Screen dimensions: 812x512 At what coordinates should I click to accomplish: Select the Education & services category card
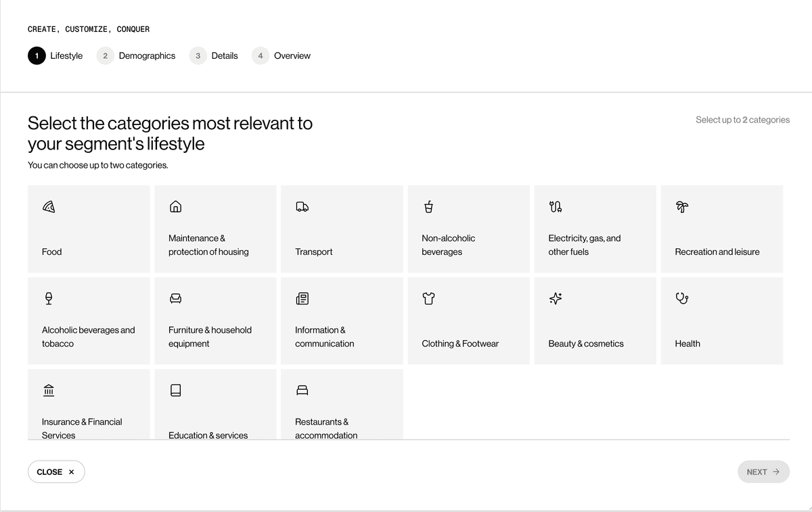point(215,404)
